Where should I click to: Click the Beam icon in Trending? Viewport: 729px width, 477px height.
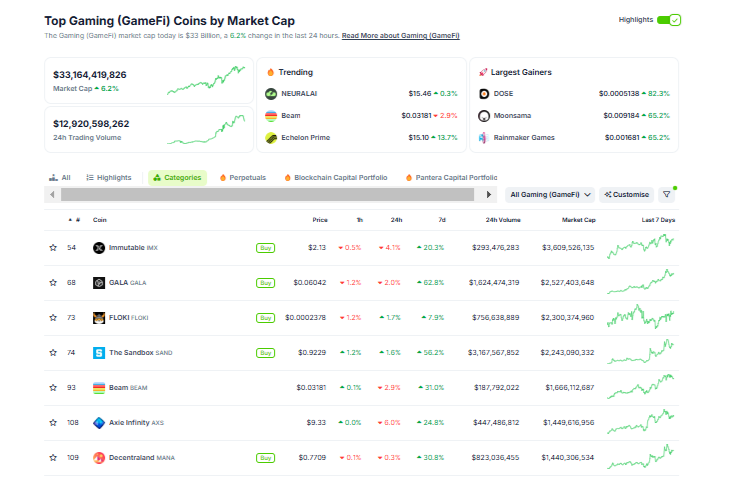pyautogui.click(x=271, y=116)
